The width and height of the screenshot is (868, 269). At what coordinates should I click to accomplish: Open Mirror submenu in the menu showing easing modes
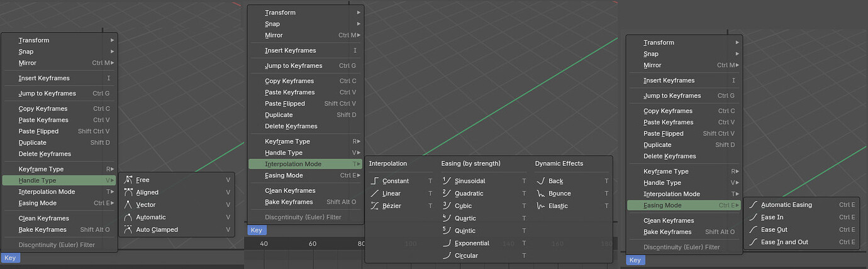pyautogui.click(x=684, y=65)
